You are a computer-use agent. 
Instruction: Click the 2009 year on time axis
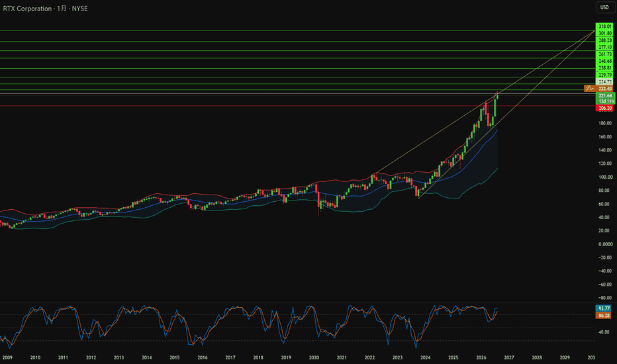[7, 357]
